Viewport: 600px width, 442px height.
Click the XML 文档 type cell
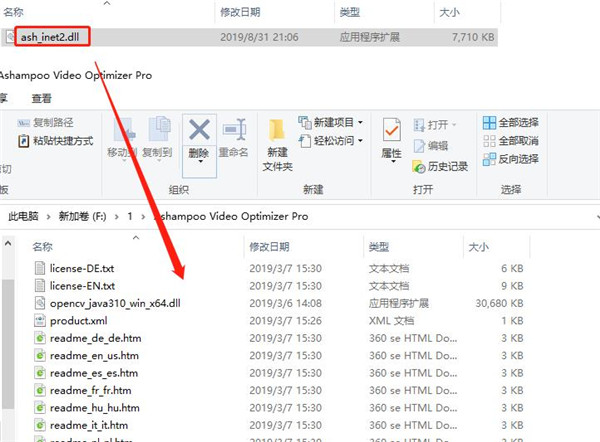(x=391, y=321)
